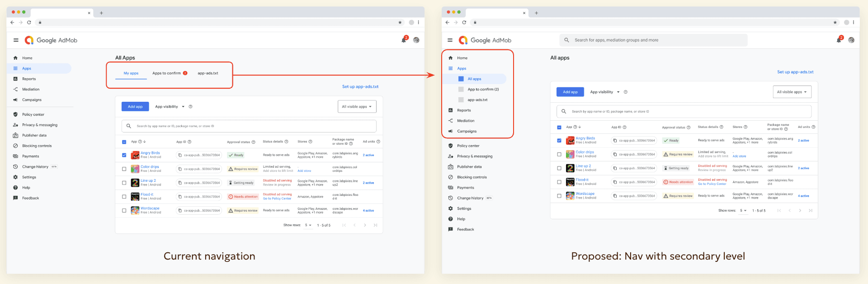Open Privacy & messaging in the left window
This screenshot has height=284, width=868.
40,125
